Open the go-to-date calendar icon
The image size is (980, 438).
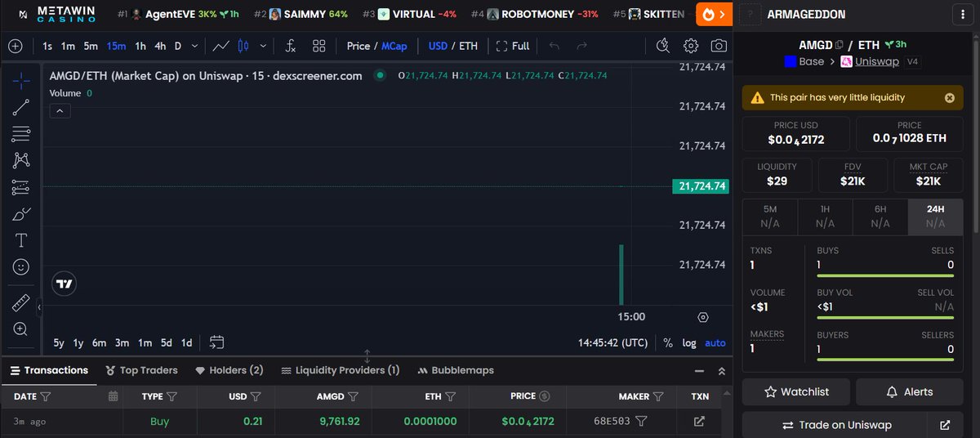point(216,342)
